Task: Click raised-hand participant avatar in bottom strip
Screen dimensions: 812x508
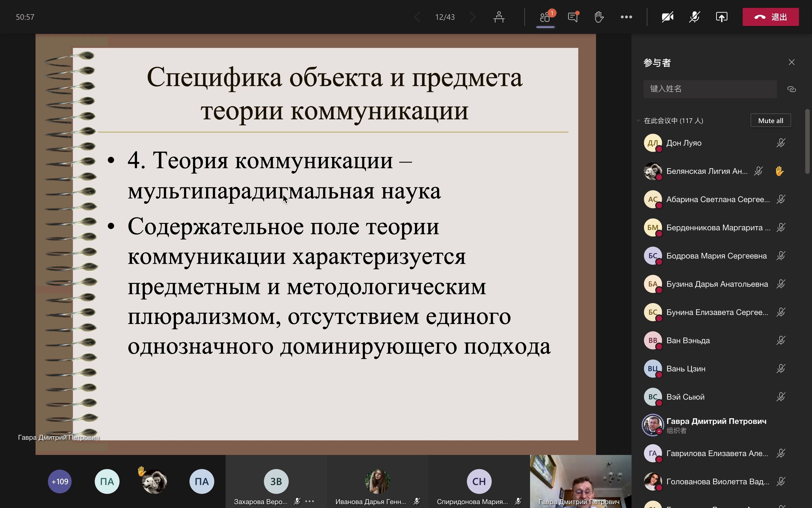Action: click(x=154, y=481)
